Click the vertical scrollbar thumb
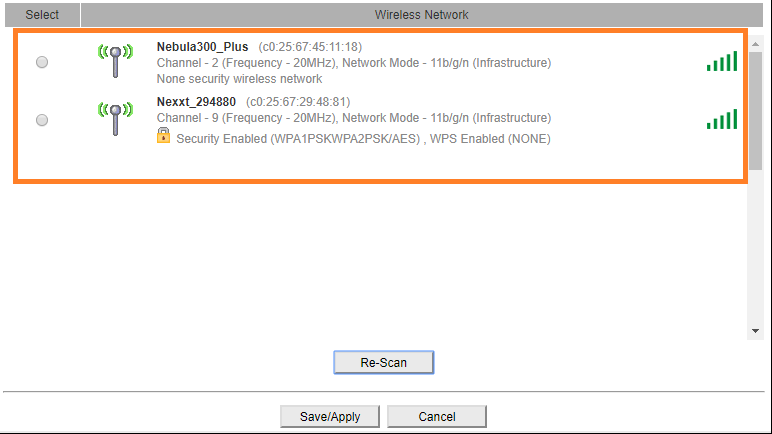Screen dimensions: 772x434 click(x=756, y=110)
